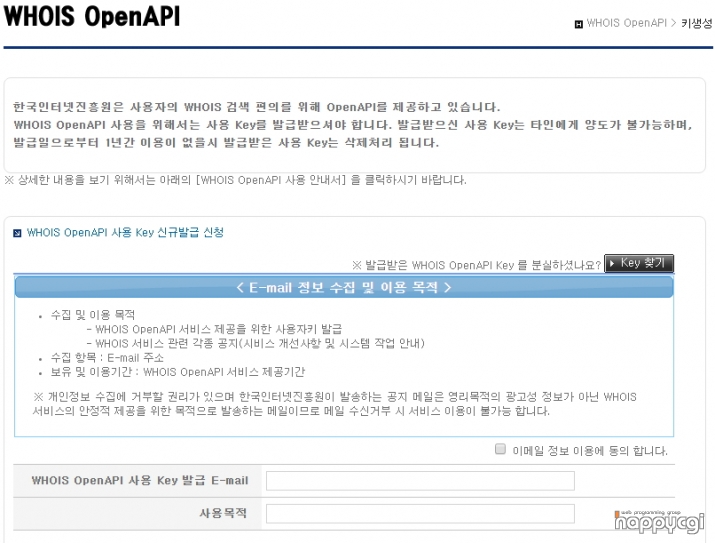Click the Key 찾기 button
Image resolution: width=715 pixels, height=543 pixels.
pyautogui.click(x=639, y=263)
